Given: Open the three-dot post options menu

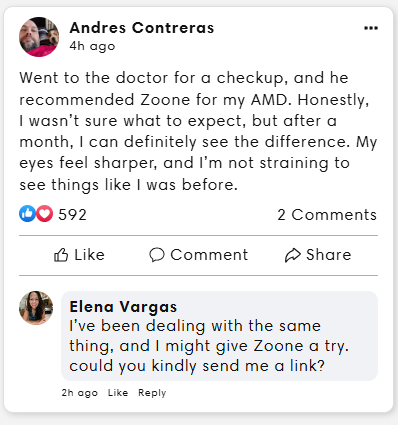Looking at the screenshot, I should pyautogui.click(x=371, y=28).
